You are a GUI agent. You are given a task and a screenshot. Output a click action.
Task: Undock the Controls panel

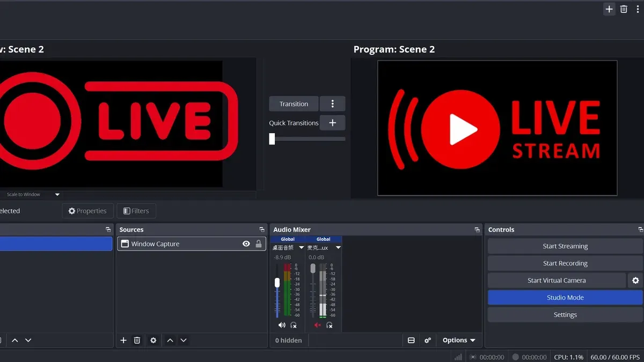pyautogui.click(x=640, y=230)
